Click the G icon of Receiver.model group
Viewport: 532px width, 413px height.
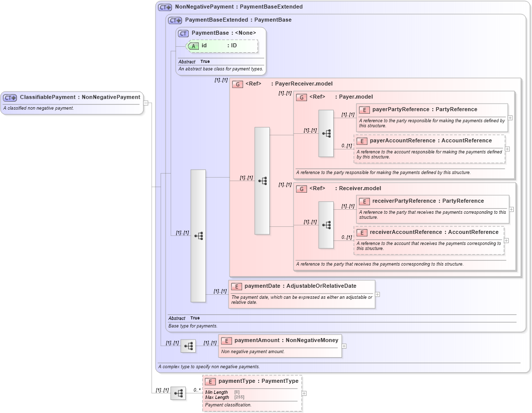point(302,188)
